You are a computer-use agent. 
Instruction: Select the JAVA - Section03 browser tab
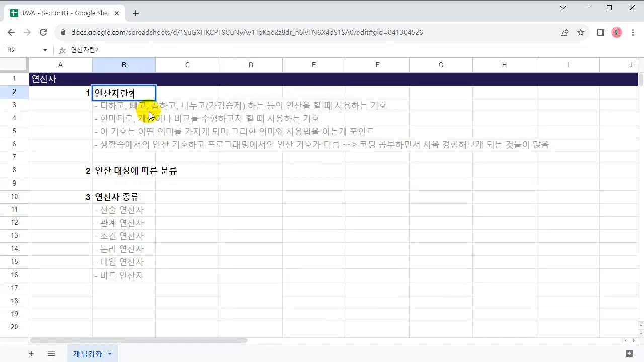(x=60, y=13)
